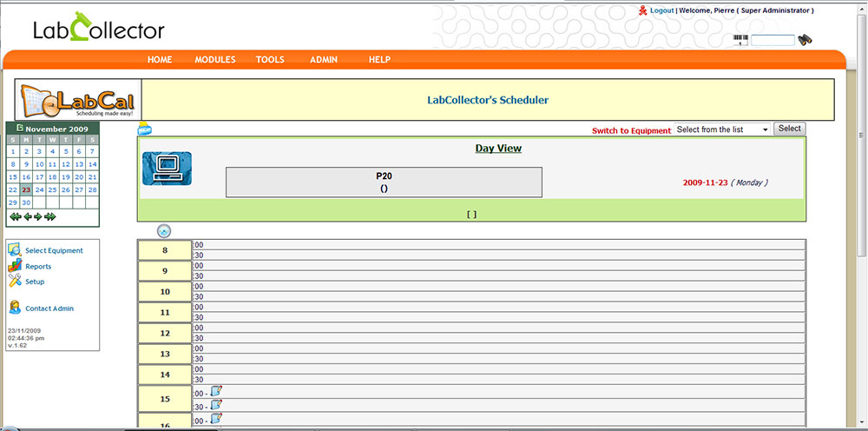Open the MODULES menu
868x431 pixels.
(x=214, y=59)
